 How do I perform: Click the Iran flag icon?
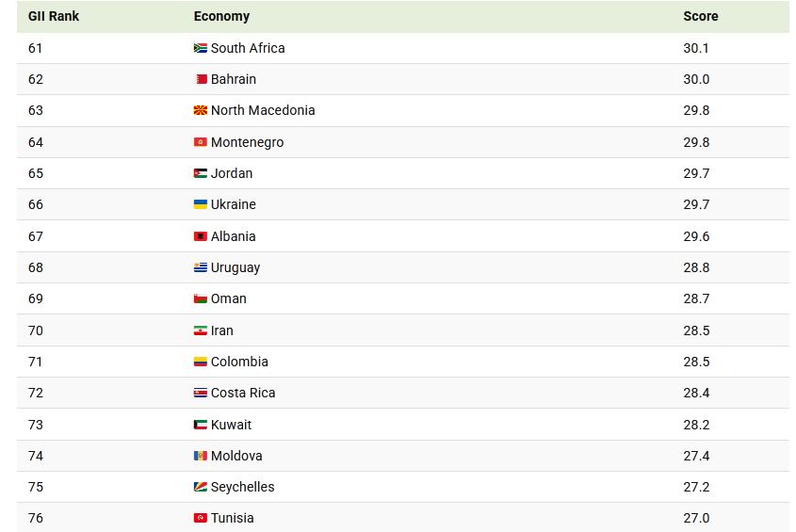tap(200, 330)
